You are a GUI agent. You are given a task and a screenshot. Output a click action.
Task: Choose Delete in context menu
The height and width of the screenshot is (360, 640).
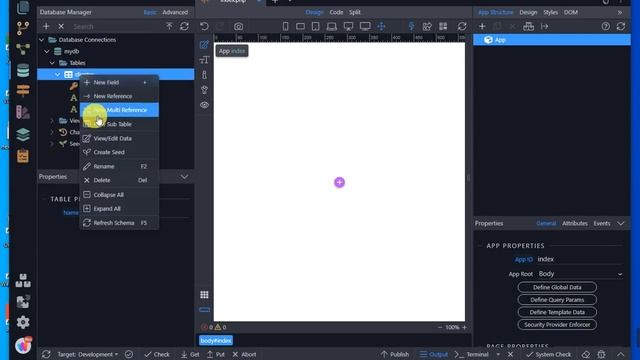pos(119,180)
